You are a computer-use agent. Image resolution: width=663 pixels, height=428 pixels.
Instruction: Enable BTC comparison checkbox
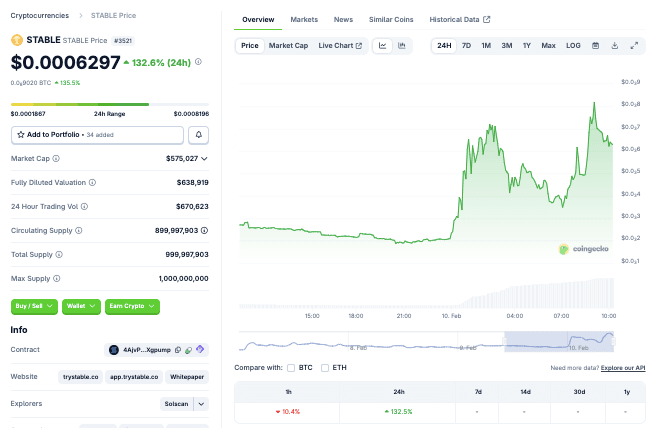[291, 368]
